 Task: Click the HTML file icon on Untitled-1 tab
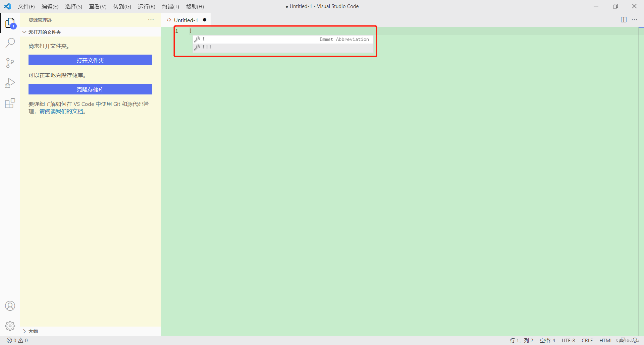click(169, 20)
